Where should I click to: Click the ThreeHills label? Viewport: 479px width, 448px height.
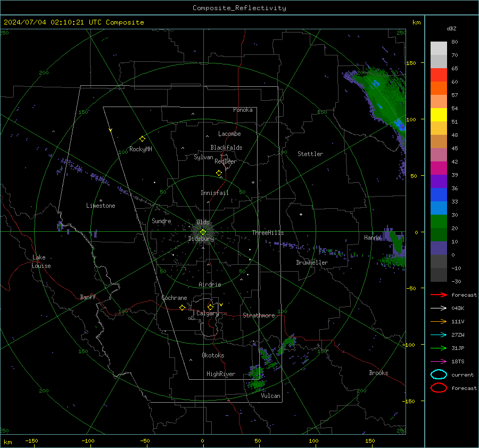coord(268,233)
